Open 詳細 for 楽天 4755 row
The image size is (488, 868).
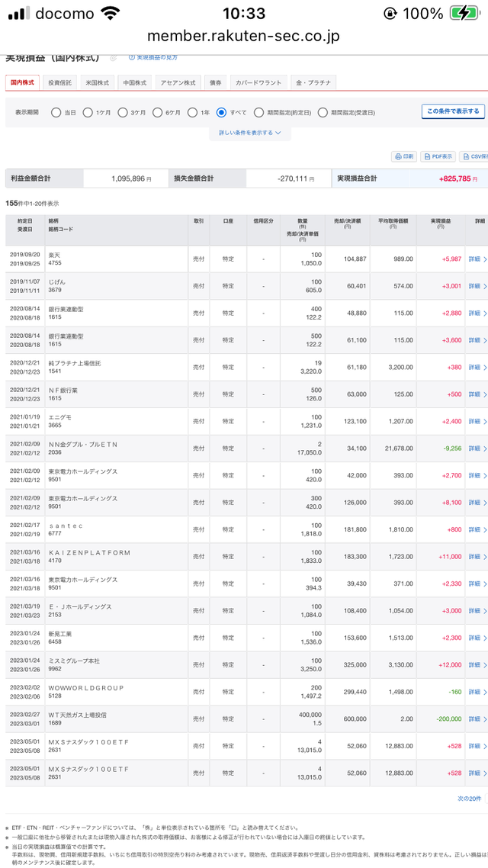tap(477, 259)
